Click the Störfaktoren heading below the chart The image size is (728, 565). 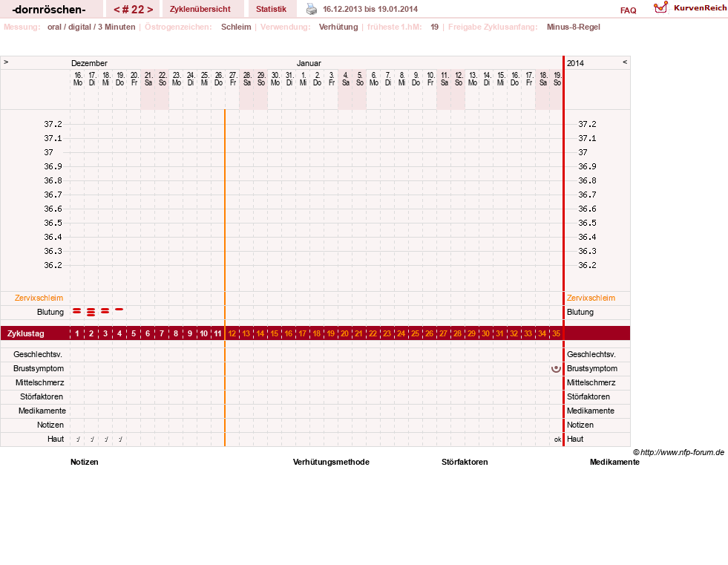465,462
